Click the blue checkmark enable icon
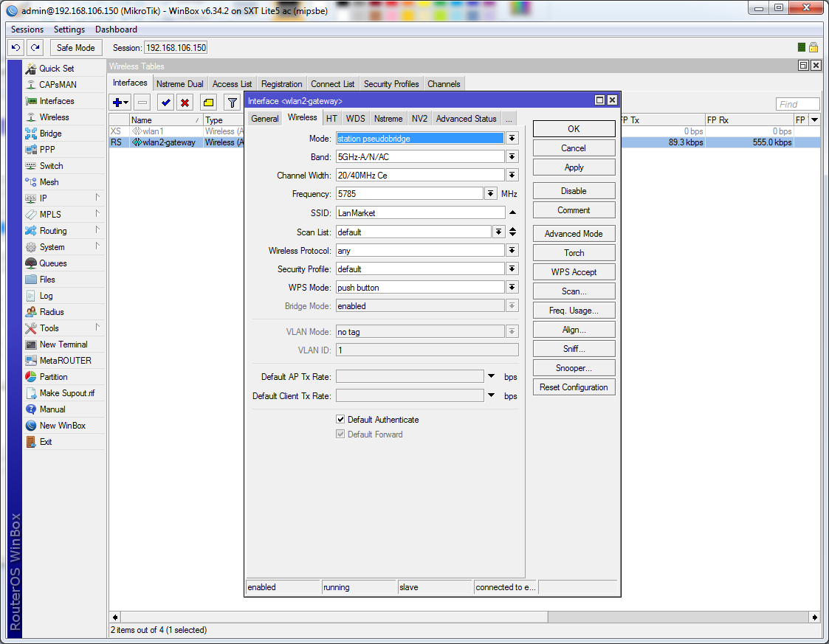829x644 pixels. click(165, 103)
